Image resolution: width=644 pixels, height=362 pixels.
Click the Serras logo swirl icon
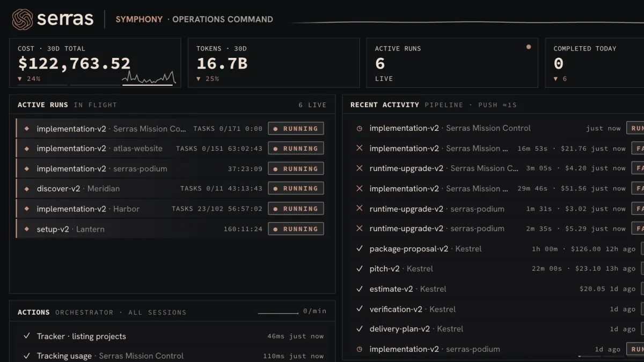point(23,19)
